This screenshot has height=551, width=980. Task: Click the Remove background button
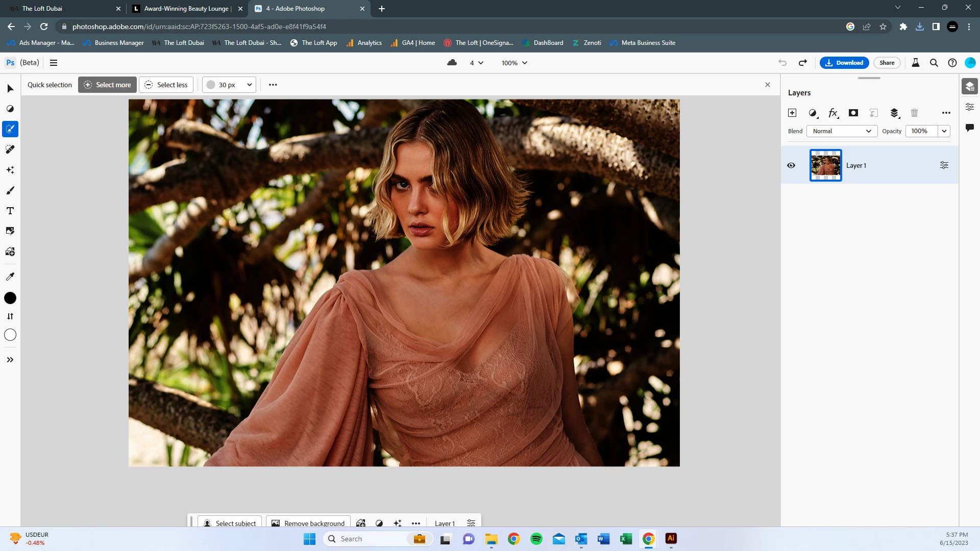click(x=308, y=523)
